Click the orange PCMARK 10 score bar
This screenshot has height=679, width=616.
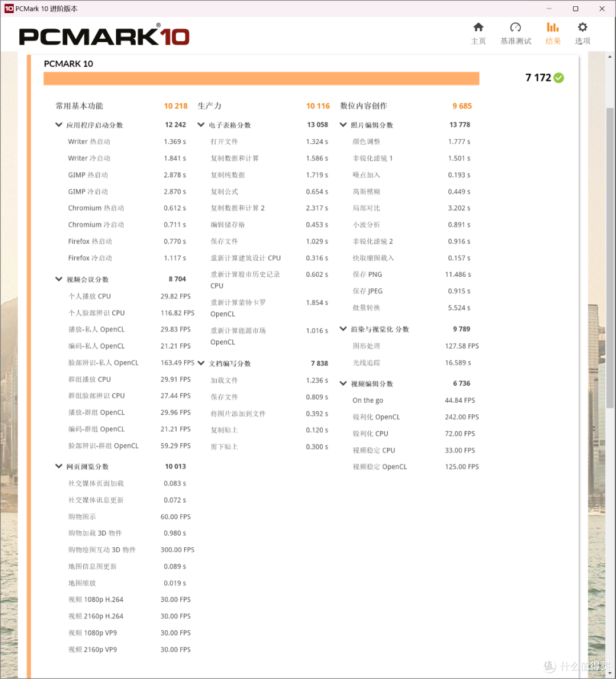261,78
